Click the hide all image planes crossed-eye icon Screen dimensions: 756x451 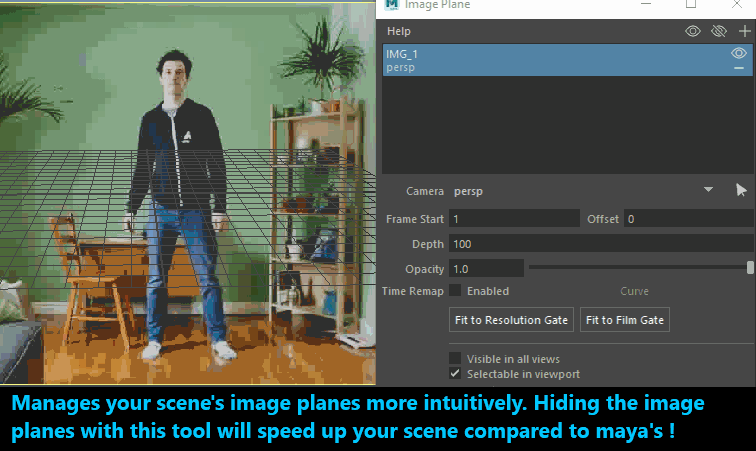[x=718, y=32]
